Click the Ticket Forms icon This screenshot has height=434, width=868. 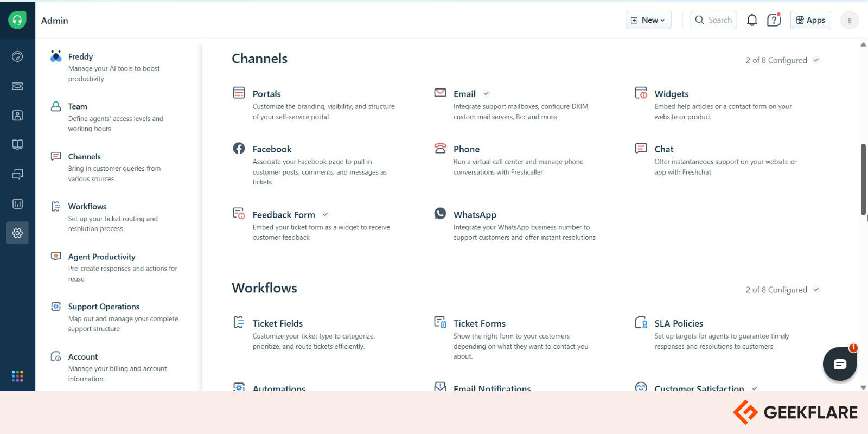pyautogui.click(x=440, y=322)
